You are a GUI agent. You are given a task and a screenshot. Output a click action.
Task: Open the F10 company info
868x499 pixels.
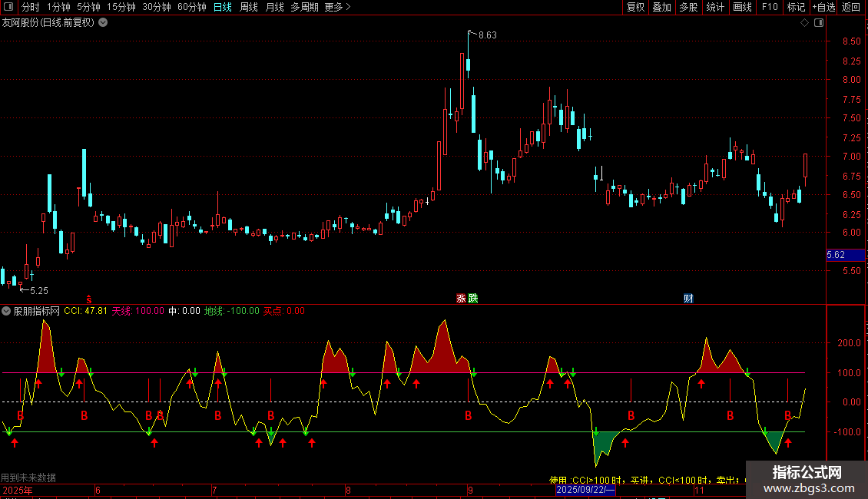click(x=770, y=7)
